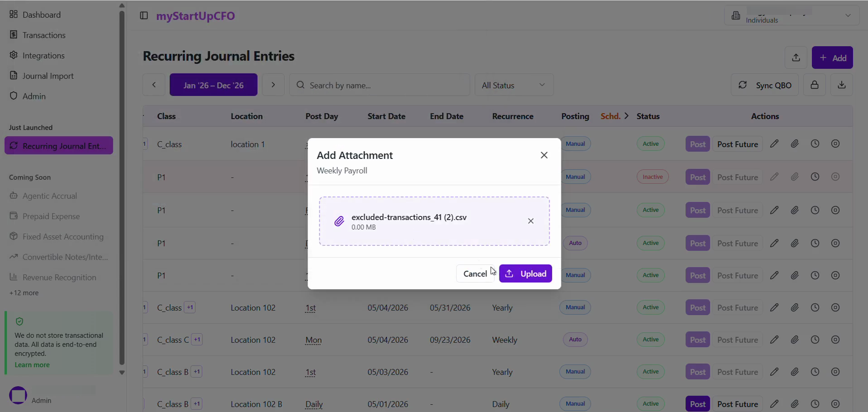Click Auto posting badge in Weekly row
Image resolution: width=868 pixels, height=412 pixels.
click(575, 339)
